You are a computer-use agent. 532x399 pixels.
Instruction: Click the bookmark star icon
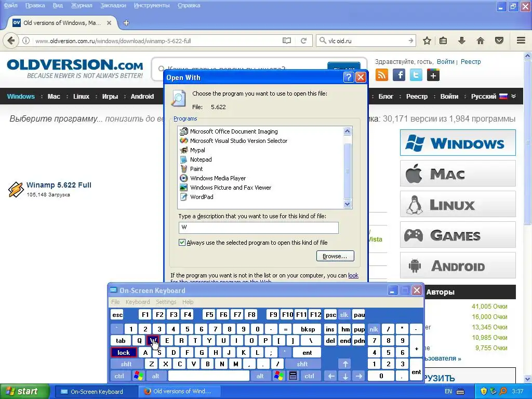427,41
